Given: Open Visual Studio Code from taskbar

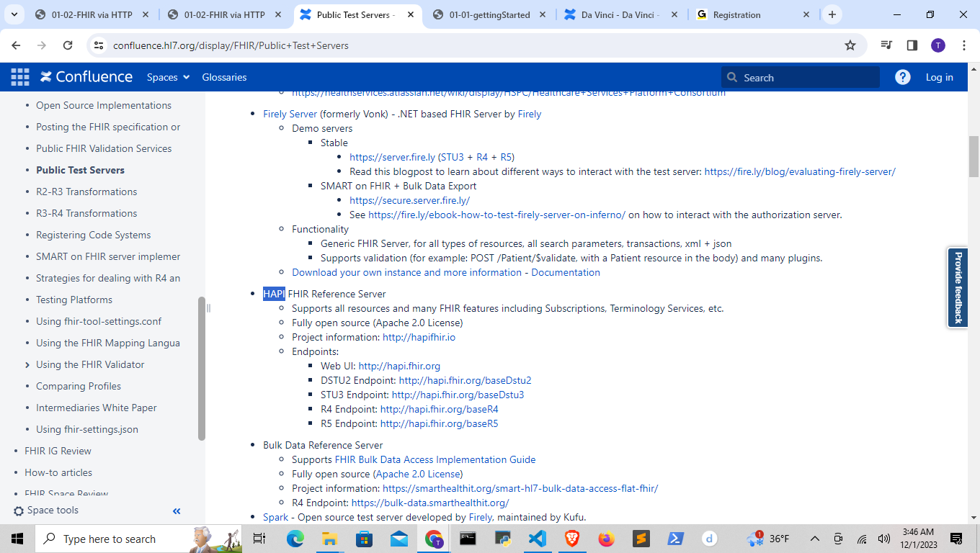Looking at the screenshot, I should tap(538, 539).
